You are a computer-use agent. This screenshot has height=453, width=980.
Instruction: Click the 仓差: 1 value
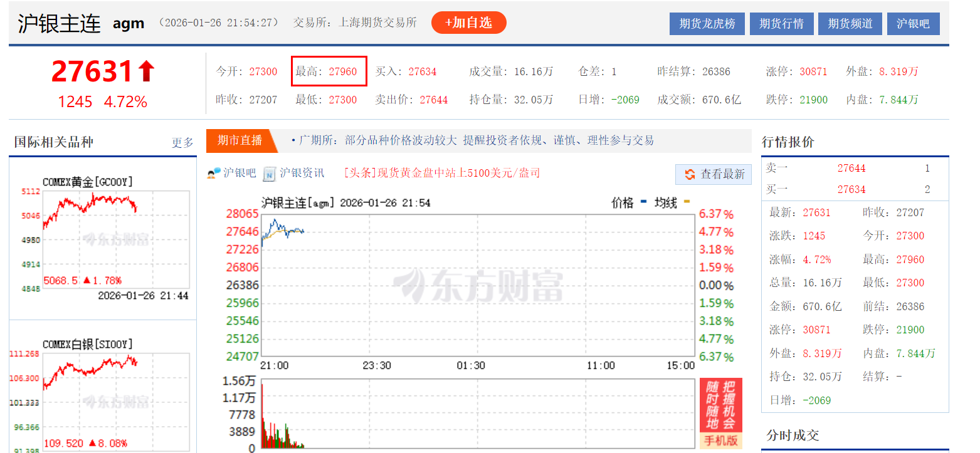[x=598, y=71]
